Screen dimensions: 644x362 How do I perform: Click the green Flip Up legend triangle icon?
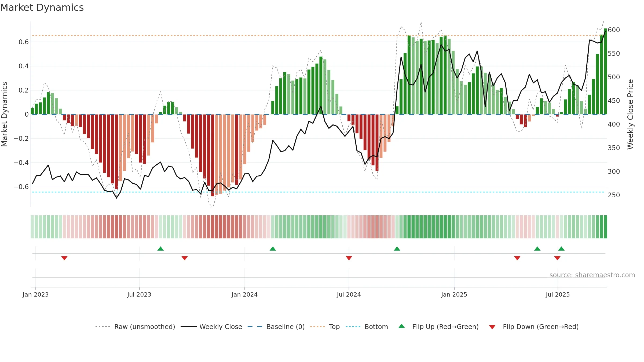[402, 326]
